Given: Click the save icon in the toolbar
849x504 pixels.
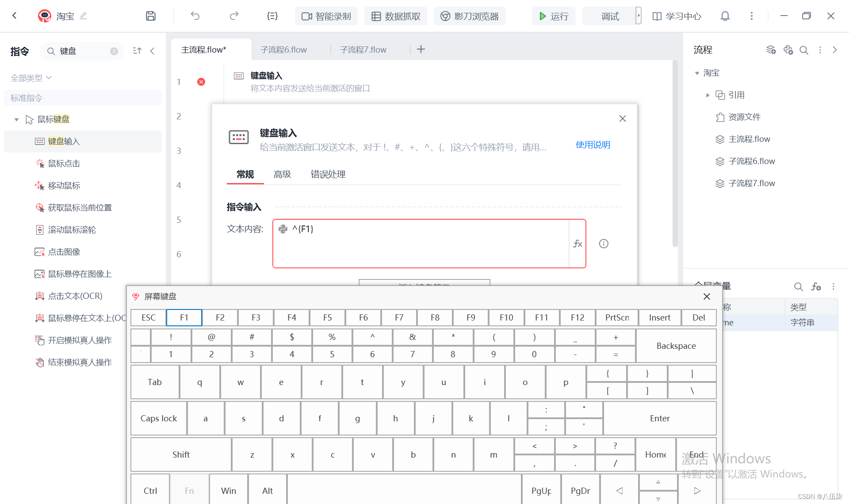Looking at the screenshot, I should click(151, 16).
